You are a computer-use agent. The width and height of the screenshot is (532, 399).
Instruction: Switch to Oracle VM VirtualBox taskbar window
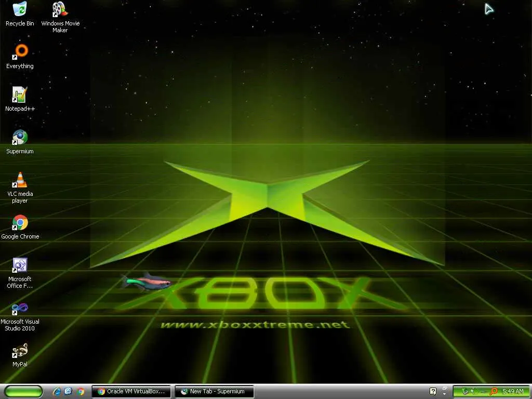(131, 391)
